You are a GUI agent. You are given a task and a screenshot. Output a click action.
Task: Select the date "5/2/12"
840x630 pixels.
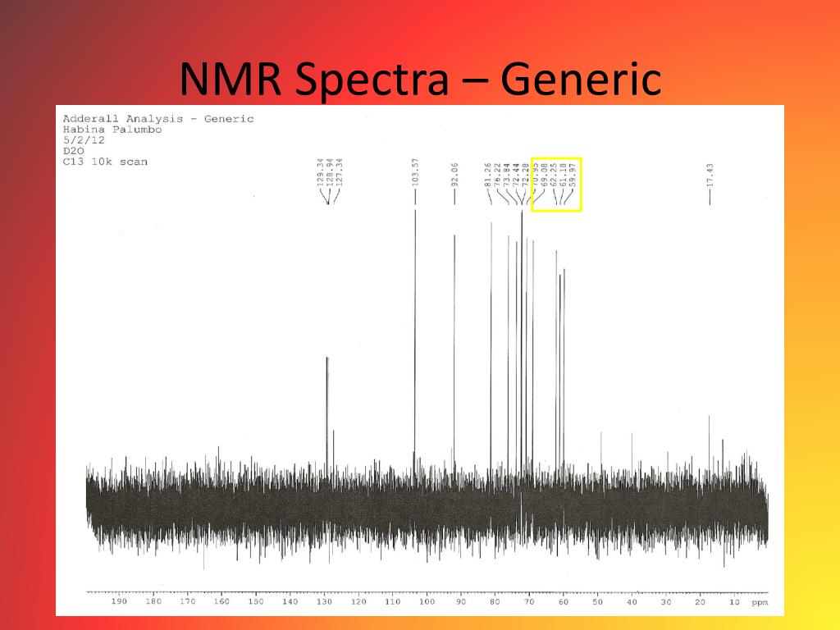84,139
